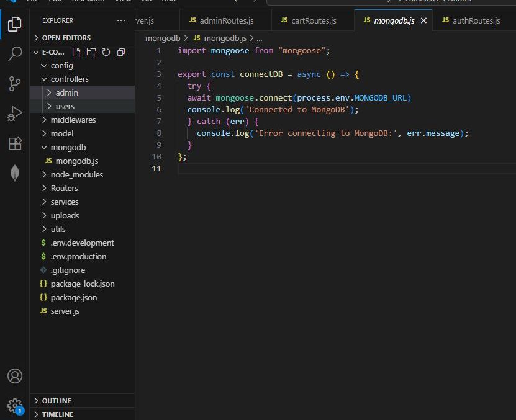Open the .env.production file
The height and width of the screenshot is (420, 516).
82,257
